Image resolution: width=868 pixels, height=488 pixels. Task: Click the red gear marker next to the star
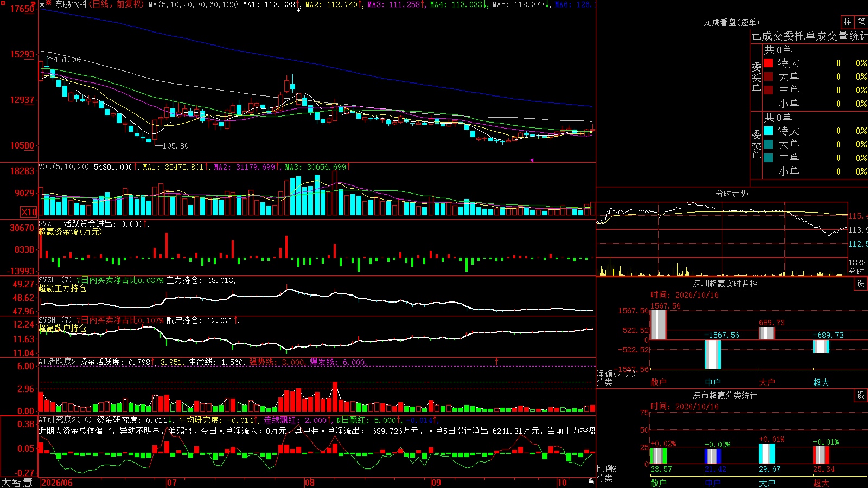pyautogui.click(x=49, y=4)
